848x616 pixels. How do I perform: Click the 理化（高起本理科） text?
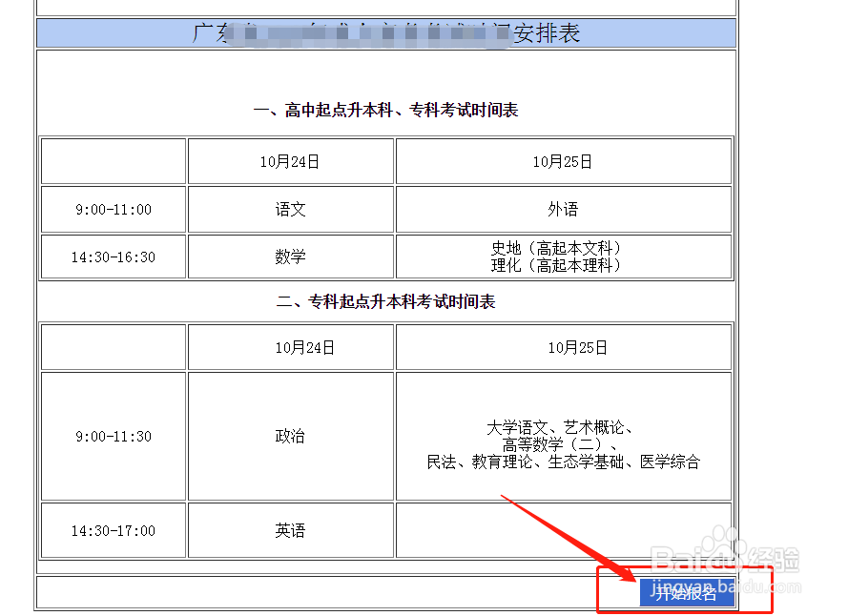coord(556,265)
